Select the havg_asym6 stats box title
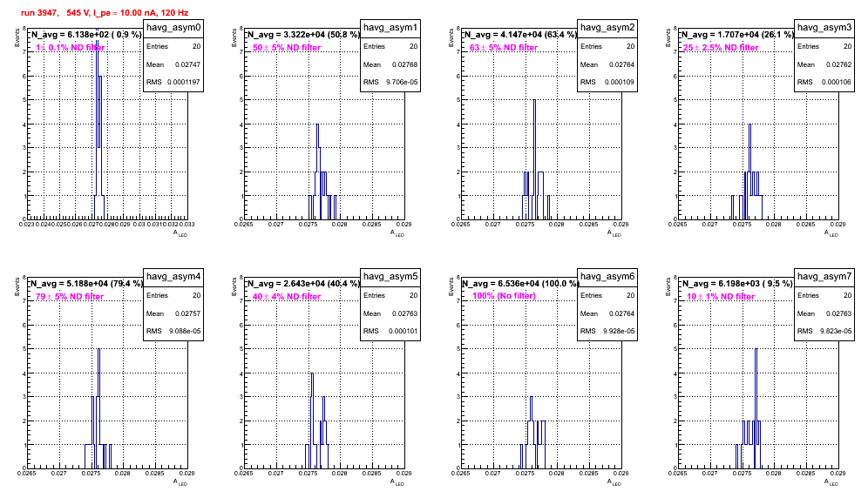The image size is (868, 498). click(x=607, y=277)
